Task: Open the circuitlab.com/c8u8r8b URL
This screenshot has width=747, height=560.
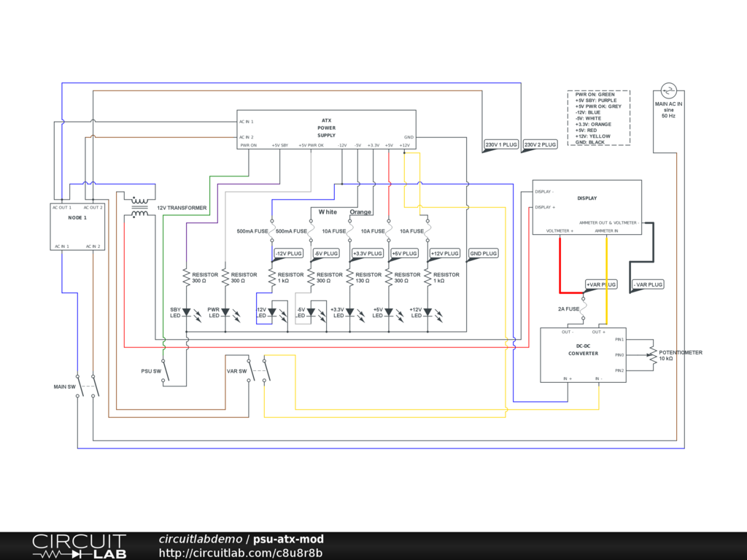Action: (240, 553)
